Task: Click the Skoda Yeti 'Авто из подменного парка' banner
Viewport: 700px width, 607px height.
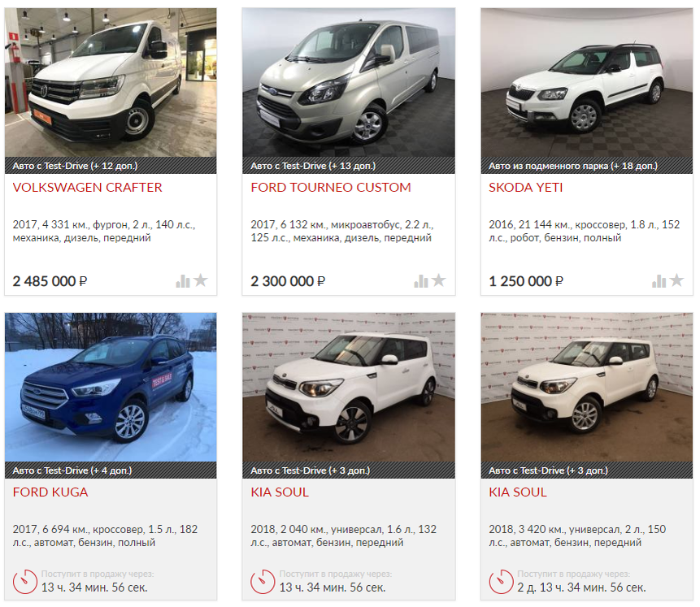Action: tap(587, 166)
